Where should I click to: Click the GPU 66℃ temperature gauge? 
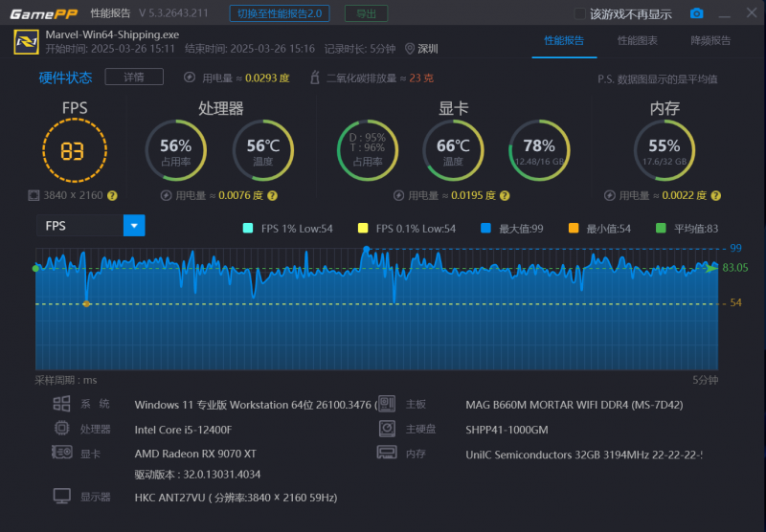(x=453, y=150)
